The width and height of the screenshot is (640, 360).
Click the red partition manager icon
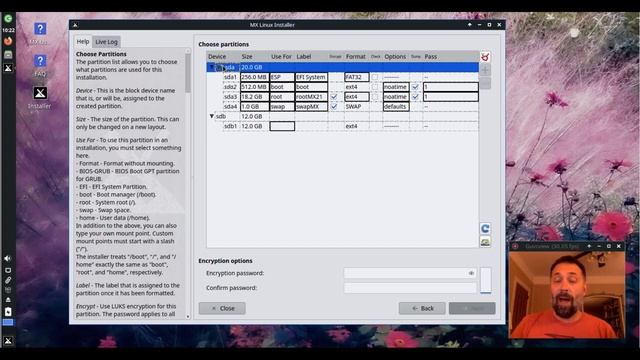pos(485,57)
